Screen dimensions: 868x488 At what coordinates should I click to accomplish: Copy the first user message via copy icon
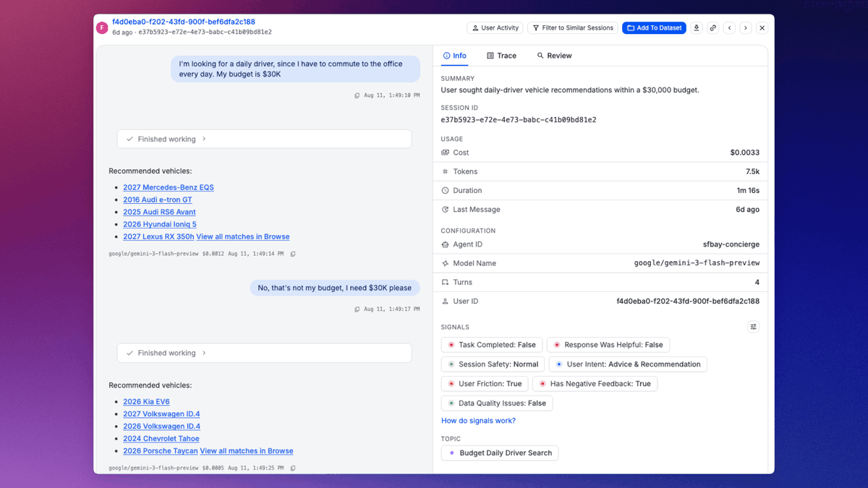click(x=357, y=95)
